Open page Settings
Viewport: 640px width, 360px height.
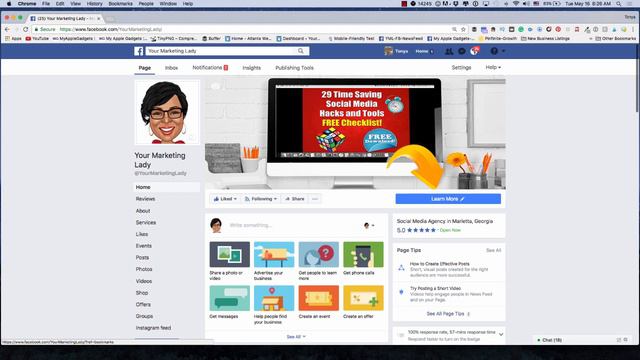tap(461, 67)
